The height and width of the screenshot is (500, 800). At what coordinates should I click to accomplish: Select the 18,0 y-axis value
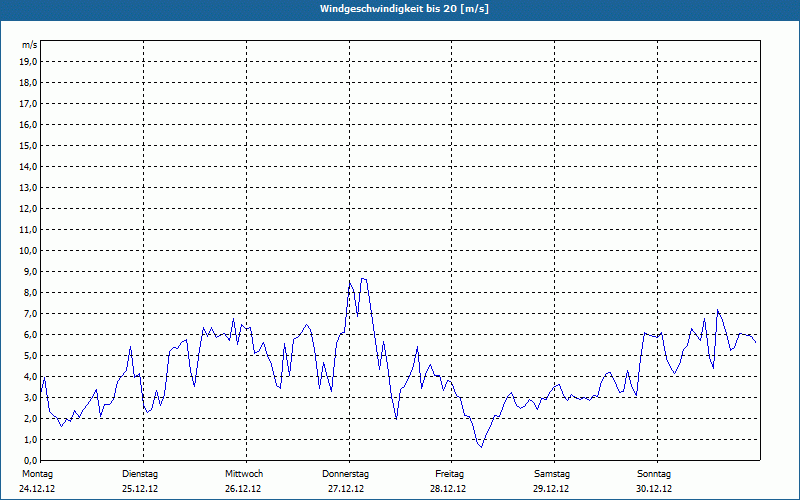(x=28, y=83)
